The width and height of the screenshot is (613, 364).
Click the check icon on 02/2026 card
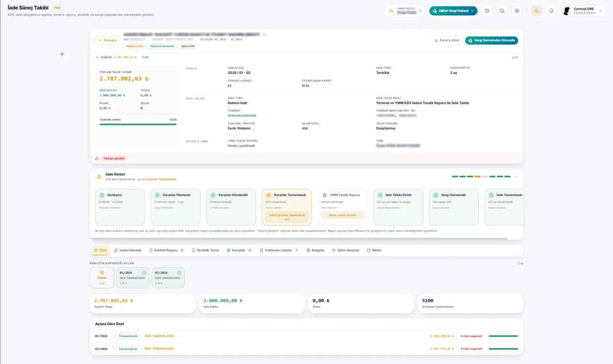pos(180,273)
